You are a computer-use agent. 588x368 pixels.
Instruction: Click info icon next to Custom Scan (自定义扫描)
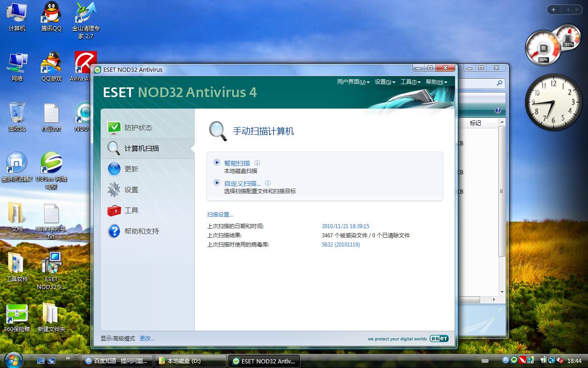[x=268, y=183]
